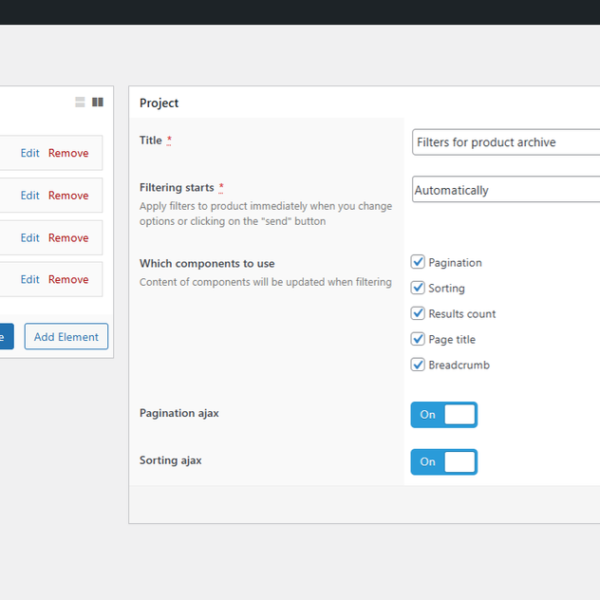Uncheck the Pagination component checkbox
The width and height of the screenshot is (600, 600).
[x=418, y=262]
